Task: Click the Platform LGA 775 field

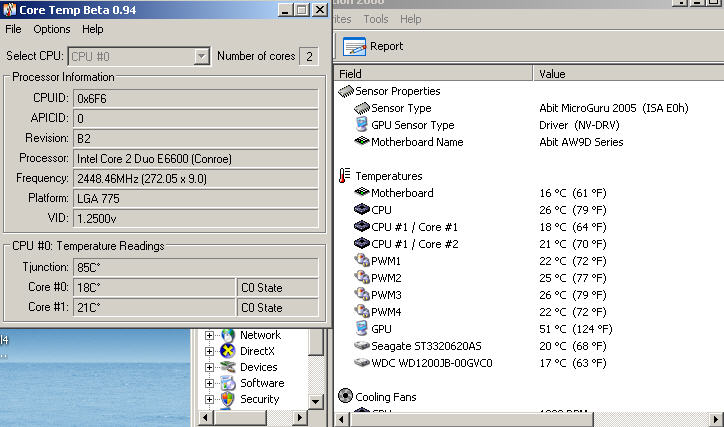Action: (x=196, y=198)
